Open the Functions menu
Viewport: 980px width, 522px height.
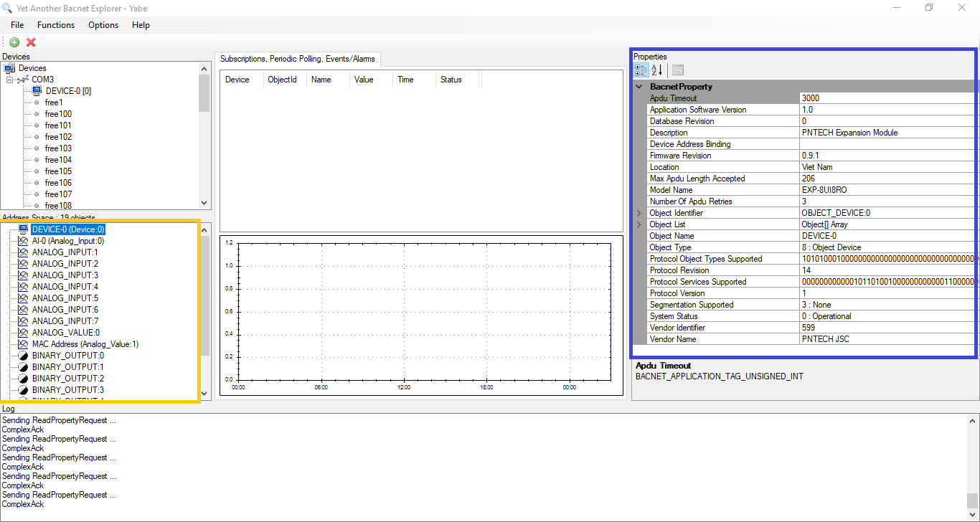(55, 24)
